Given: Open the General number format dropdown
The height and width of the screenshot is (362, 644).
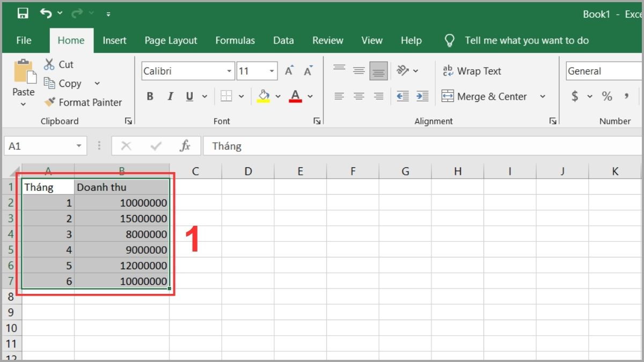Looking at the screenshot, I should coord(601,71).
